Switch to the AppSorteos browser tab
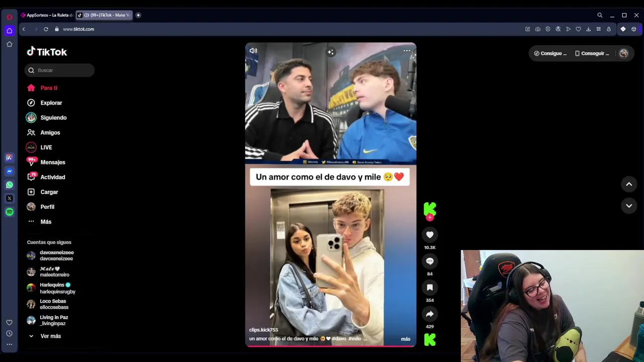 coord(47,15)
